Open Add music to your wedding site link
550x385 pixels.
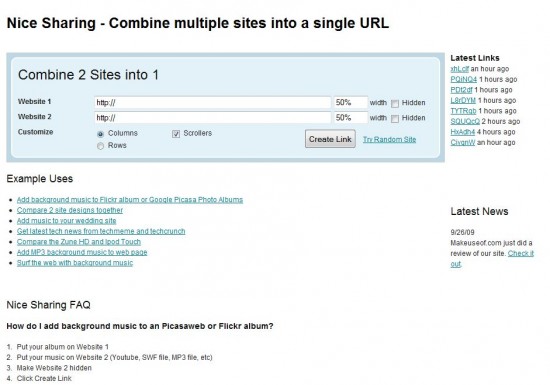(66, 221)
